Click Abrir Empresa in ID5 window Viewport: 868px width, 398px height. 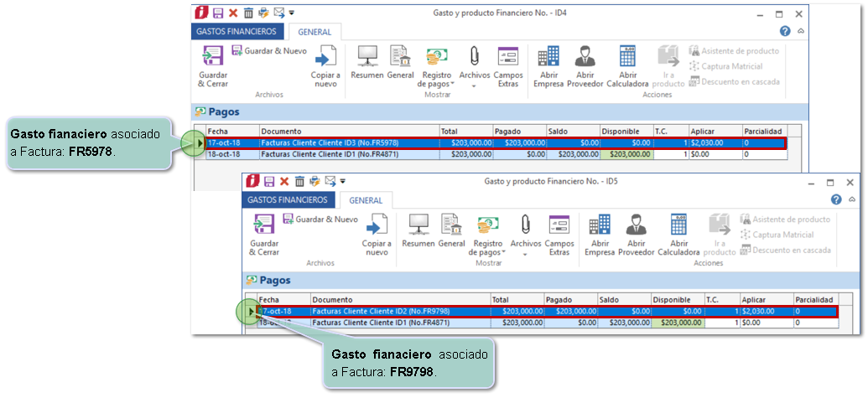pos(600,235)
